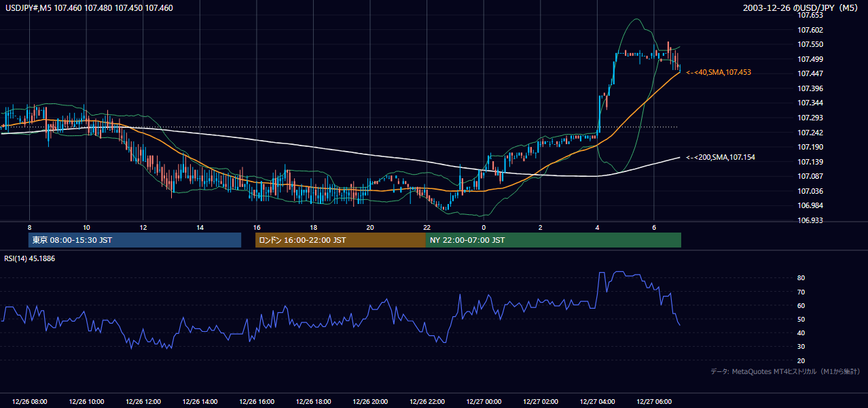This screenshot has height=408, width=868.
Task: Click price axis value 107.396
Action: (x=810, y=88)
